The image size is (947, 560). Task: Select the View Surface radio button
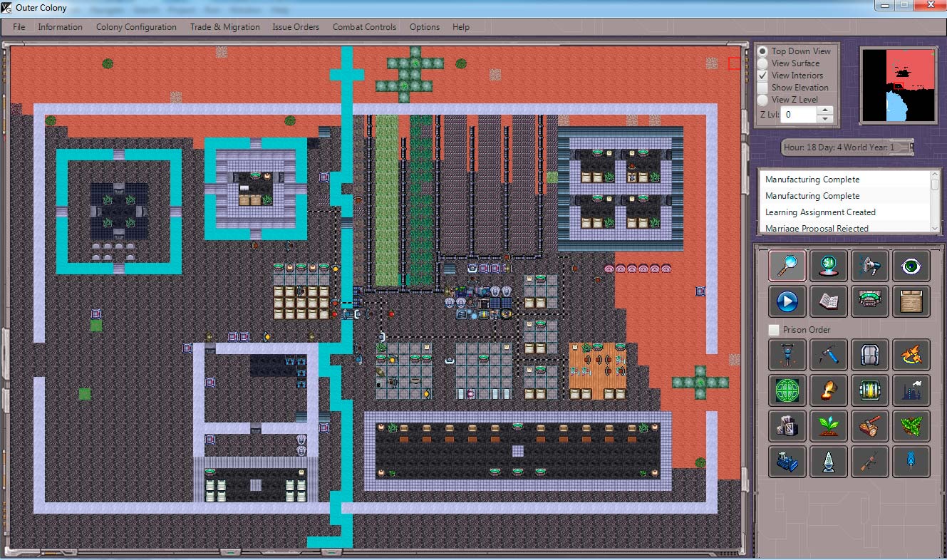coord(762,63)
